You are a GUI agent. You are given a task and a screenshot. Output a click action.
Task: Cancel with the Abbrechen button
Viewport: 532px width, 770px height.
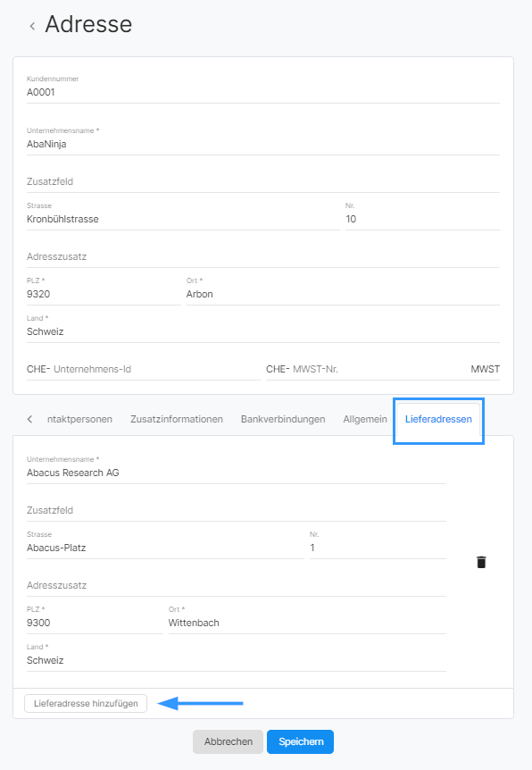pyautogui.click(x=229, y=741)
